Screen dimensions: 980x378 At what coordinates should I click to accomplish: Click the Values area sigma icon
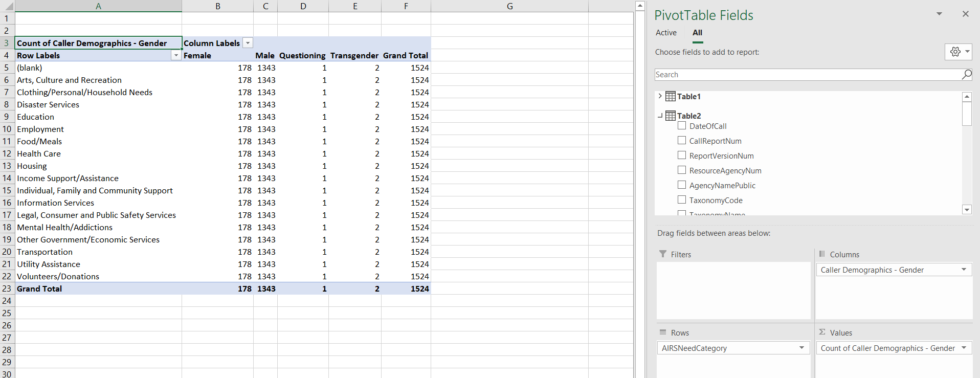click(822, 332)
